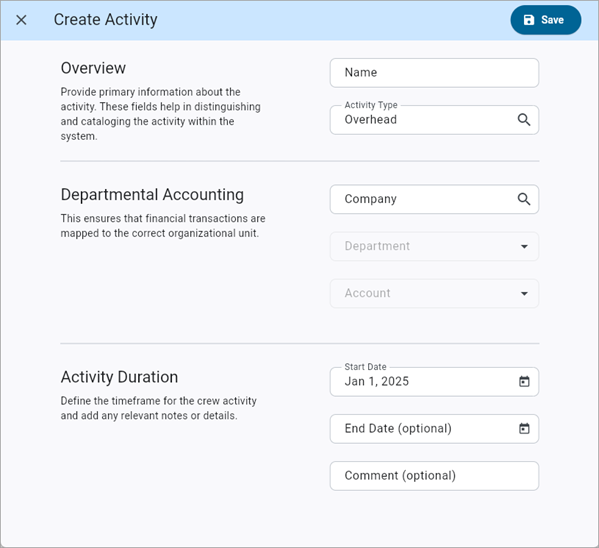Click the Comment (optional) field
The width and height of the screenshot is (599, 548).
tap(434, 476)
